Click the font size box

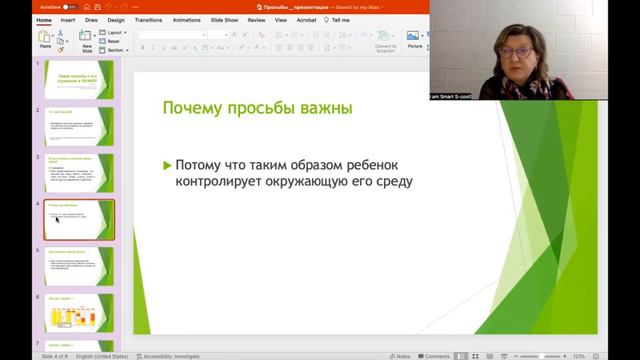(218, 35)
